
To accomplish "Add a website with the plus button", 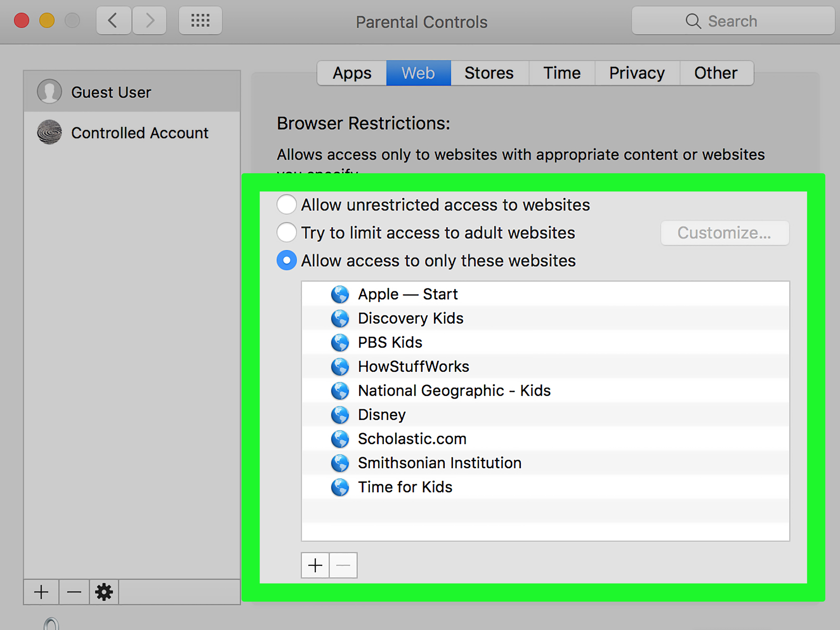I will 315,565.
